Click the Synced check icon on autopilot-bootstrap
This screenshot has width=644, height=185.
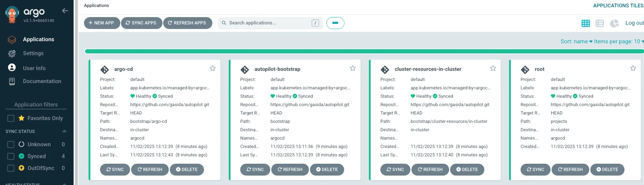pos(295,96)
